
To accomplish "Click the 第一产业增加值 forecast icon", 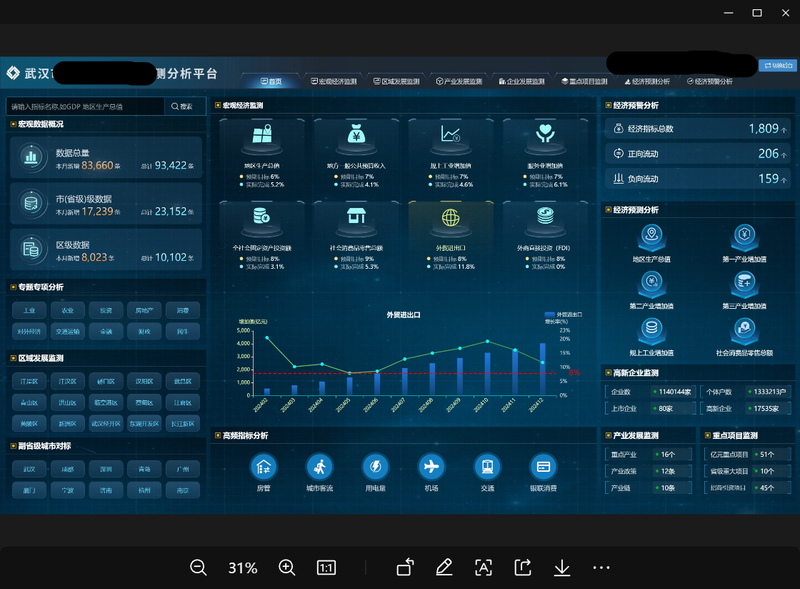I will click(x=743, y=236).
